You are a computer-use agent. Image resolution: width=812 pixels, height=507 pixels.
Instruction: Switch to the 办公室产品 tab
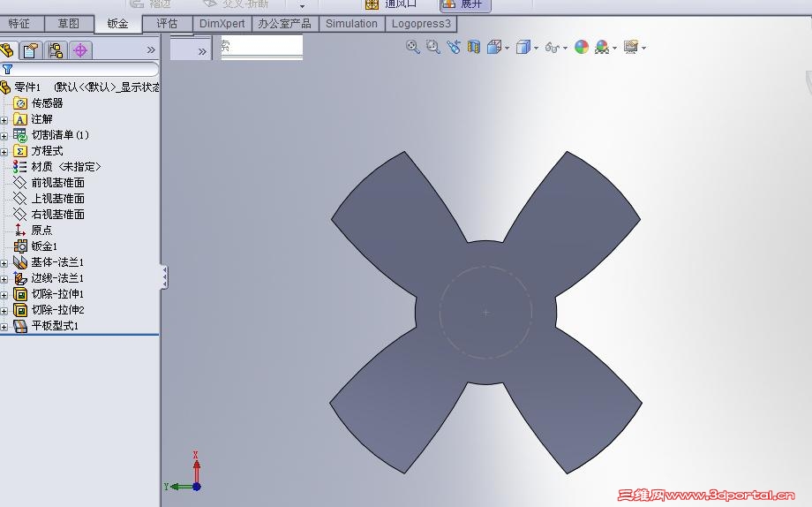(285, 24)
